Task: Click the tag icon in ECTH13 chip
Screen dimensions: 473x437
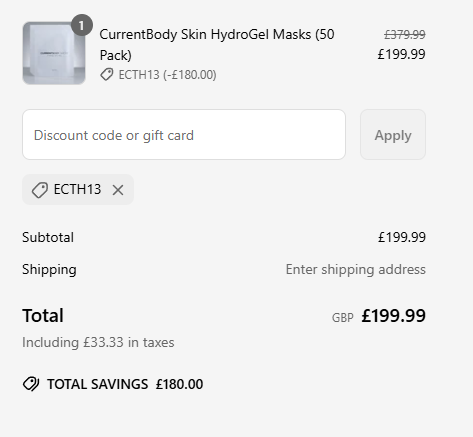Action: [40, 190]
